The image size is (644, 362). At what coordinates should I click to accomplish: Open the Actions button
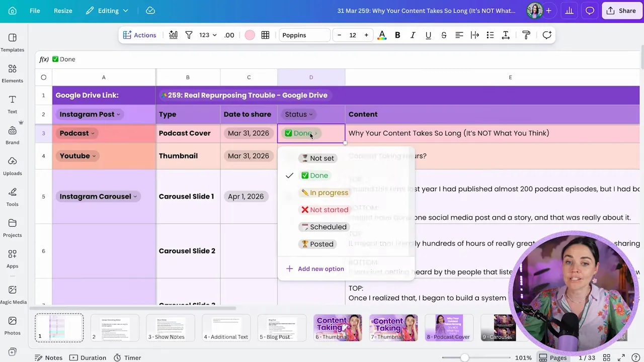pos(139,35)
